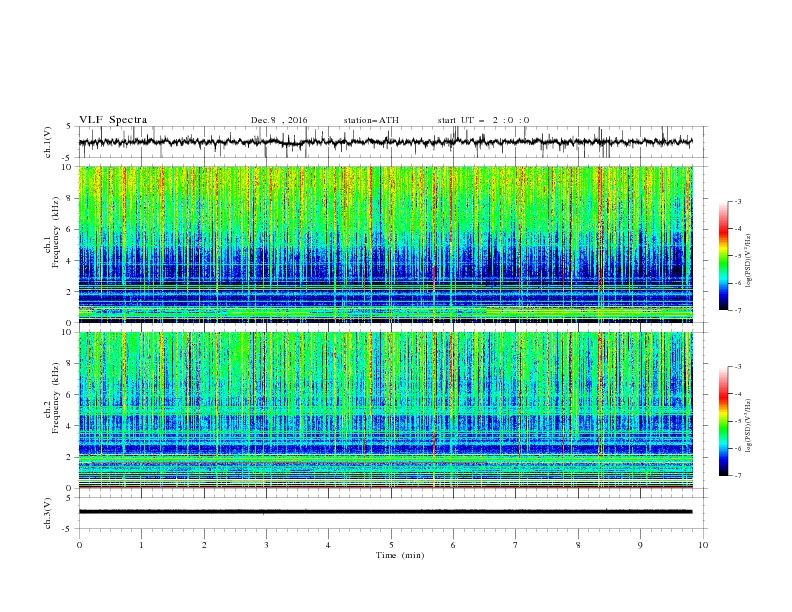Click the time axis tick label "3"

coord(266,545)
